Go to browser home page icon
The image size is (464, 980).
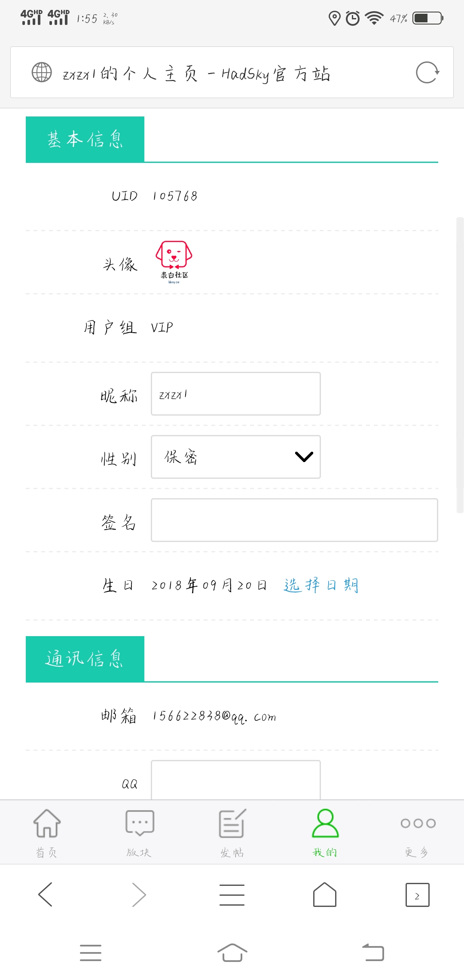click(x=325, y=894)
